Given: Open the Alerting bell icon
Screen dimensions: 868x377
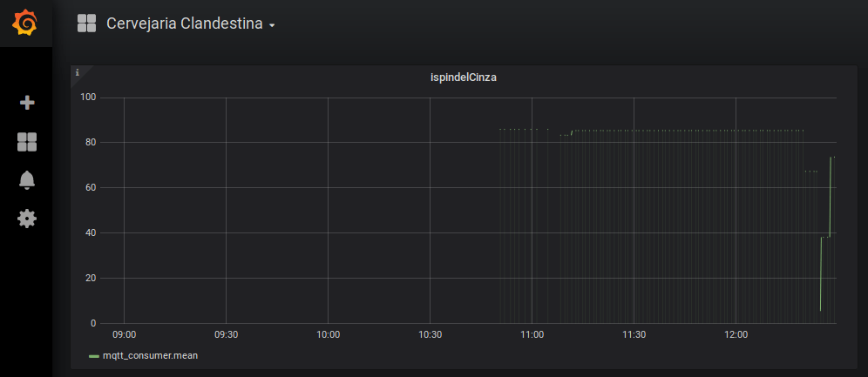Looking at the screenshot, I should pos(27,180).
